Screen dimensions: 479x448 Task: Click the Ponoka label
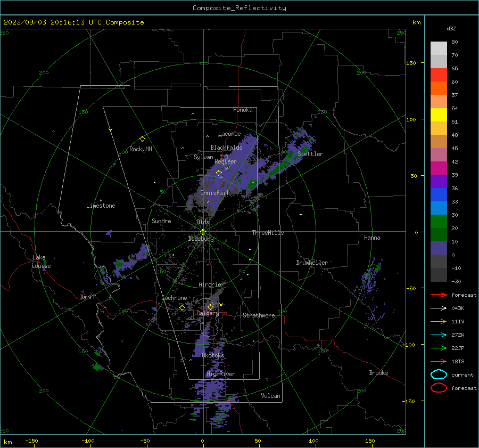pos(243,110)
